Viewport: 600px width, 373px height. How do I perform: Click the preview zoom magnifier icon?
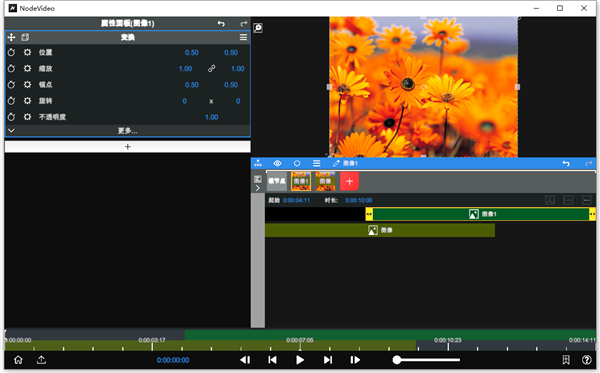click(258, 28)
